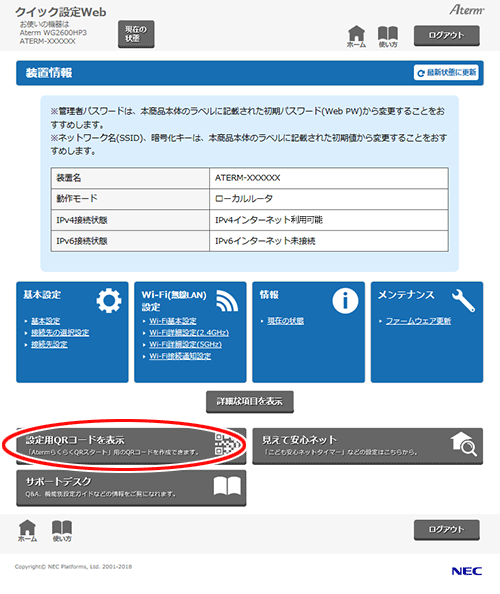Open Wi-Fi詳細設定(5GHz) link
The width and height of the screenshot is (500, 594).
click(186, 344)
